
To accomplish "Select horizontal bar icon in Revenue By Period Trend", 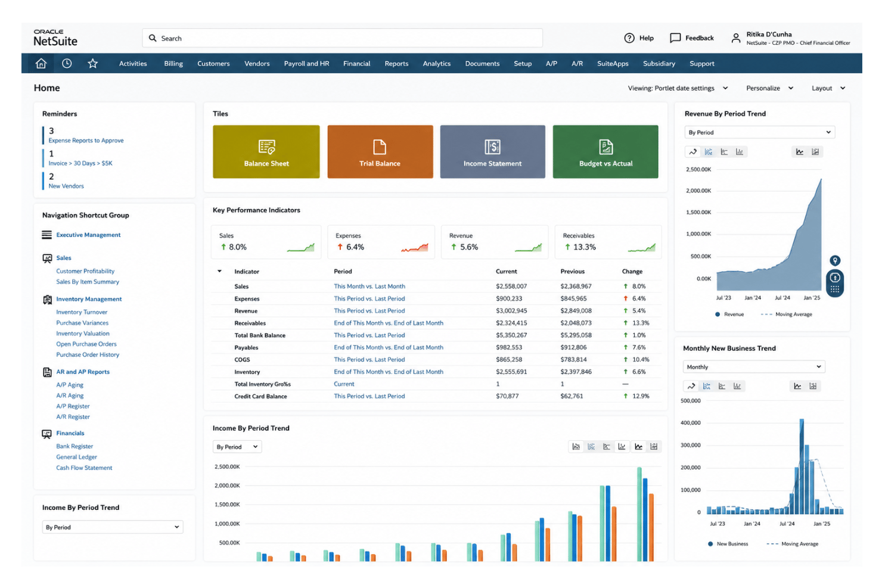I will coord(724,152).
